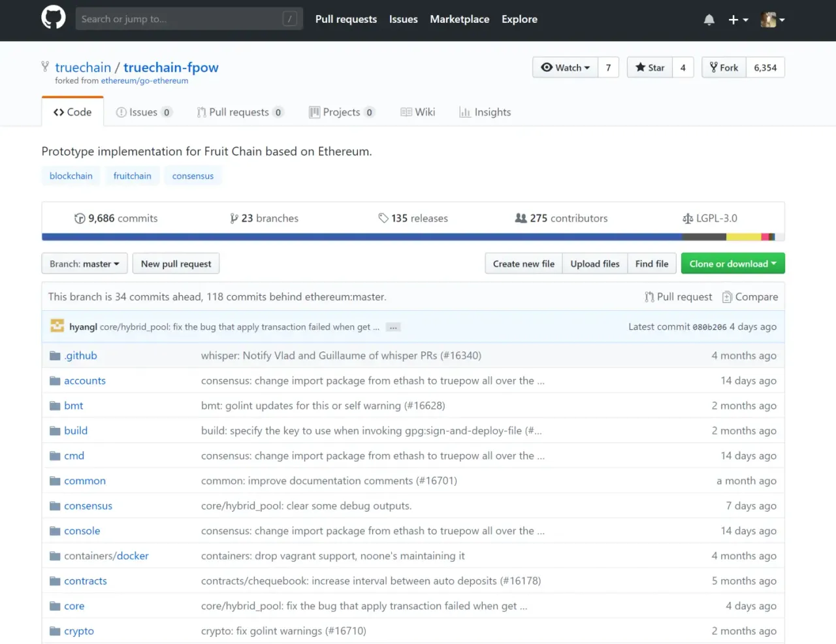Viewport: 836px width, 644px height.
Task: Click the truechain owner link
Action: [83, 67]
